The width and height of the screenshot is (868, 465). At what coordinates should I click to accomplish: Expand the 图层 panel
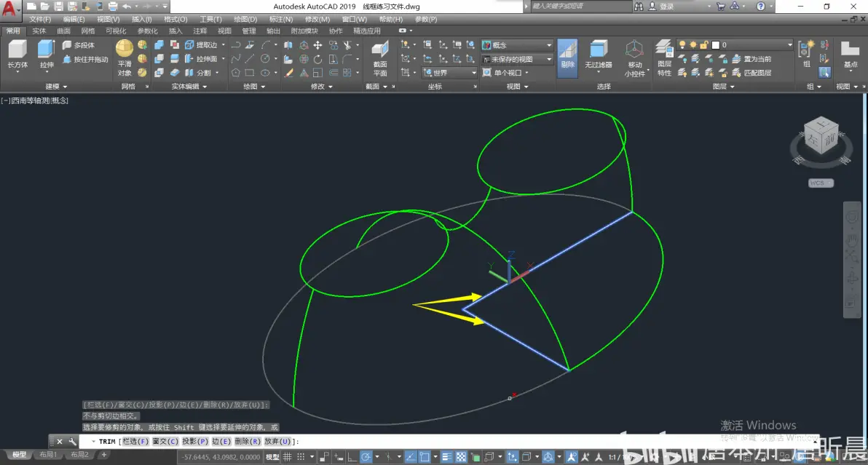click(x=723, y=87)
